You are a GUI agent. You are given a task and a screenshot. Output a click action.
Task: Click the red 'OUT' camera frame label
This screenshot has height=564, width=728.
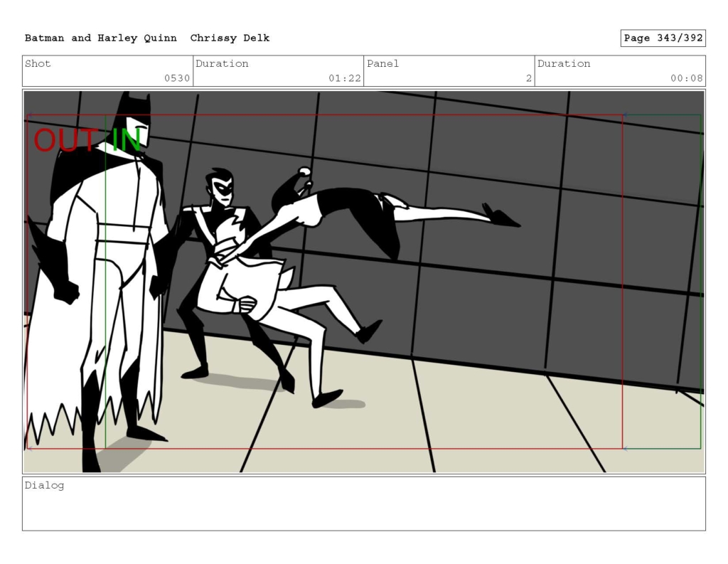point(65,140)
